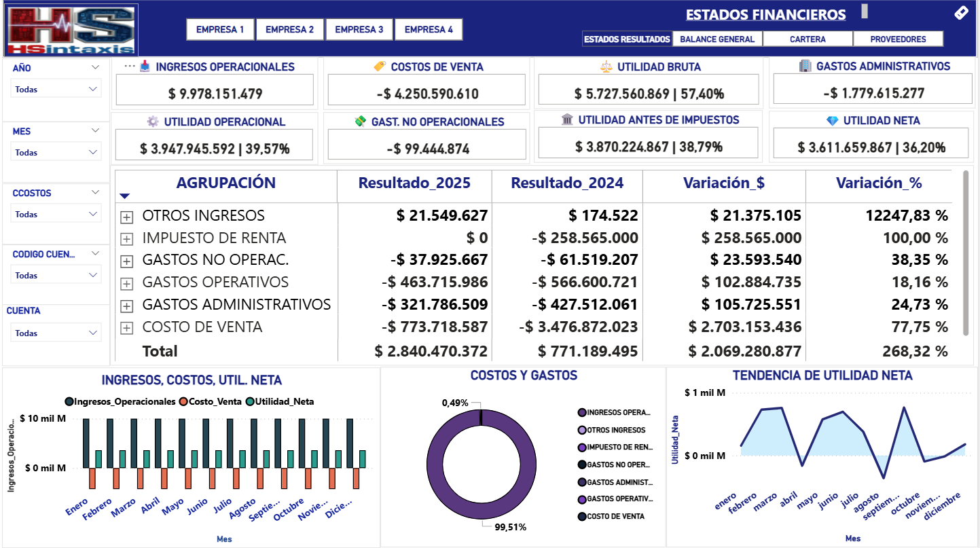
Task: Expand the COSTO DE VENTA row
Action: coord(126,328)
